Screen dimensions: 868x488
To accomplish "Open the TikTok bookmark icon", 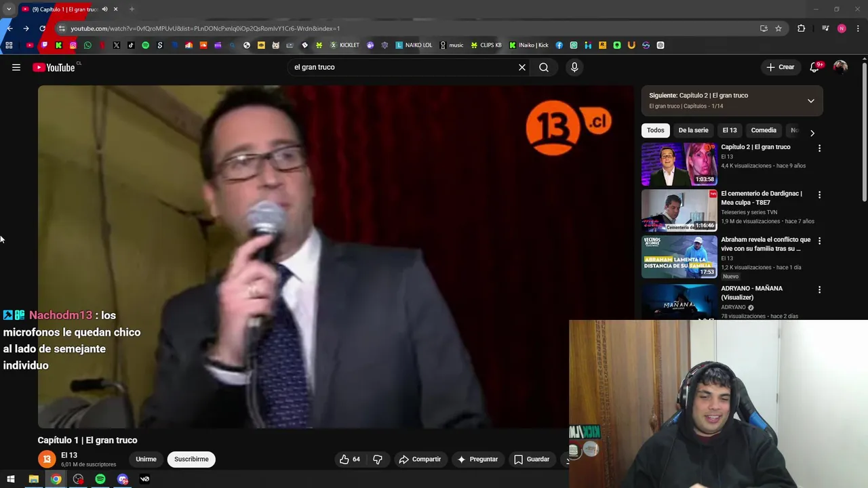I will coord(131,45).
